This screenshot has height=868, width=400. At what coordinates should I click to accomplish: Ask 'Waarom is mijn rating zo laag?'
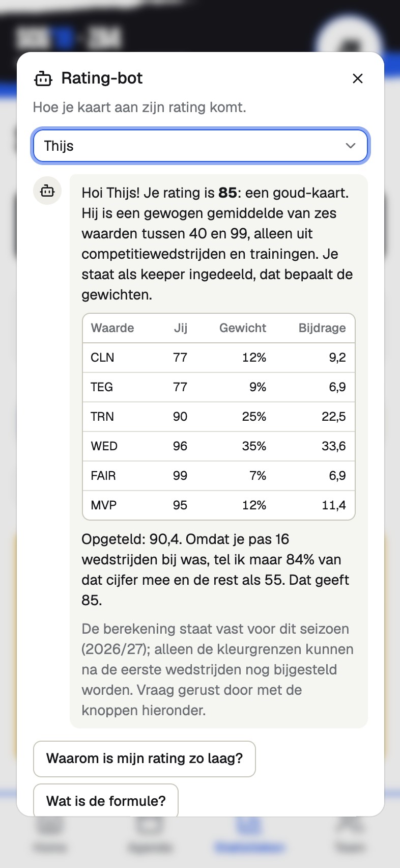point(145,758)
